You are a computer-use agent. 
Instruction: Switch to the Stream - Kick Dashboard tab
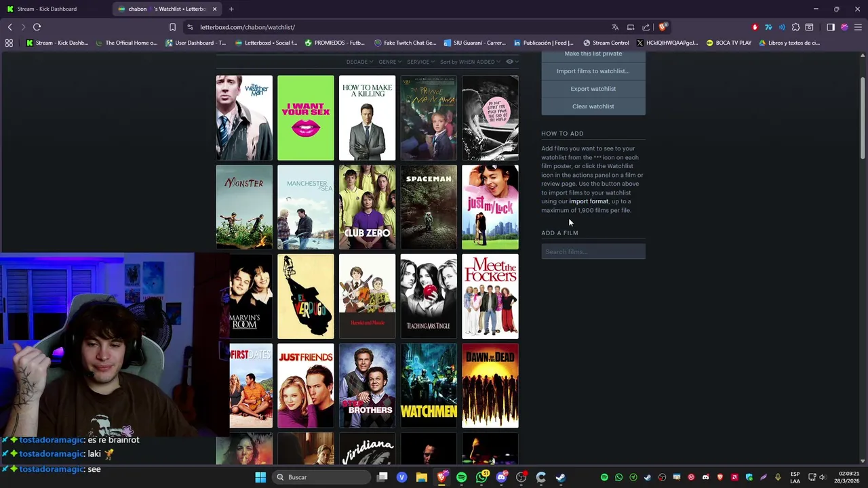(x=56, y=9)
